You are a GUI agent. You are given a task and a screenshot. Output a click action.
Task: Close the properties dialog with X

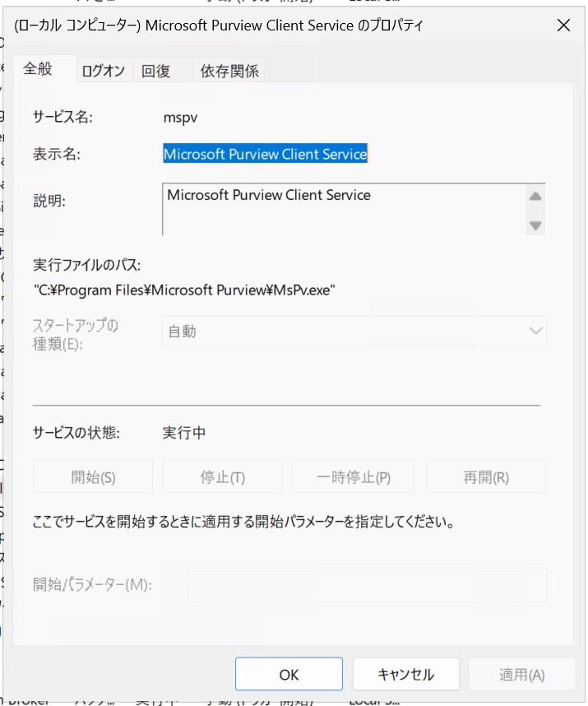563,26
